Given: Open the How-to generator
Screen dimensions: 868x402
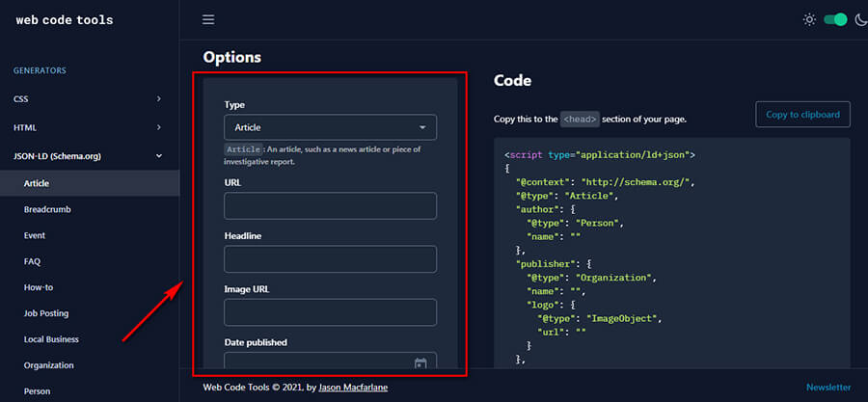Looking at the screenshot, I should 38,287.
